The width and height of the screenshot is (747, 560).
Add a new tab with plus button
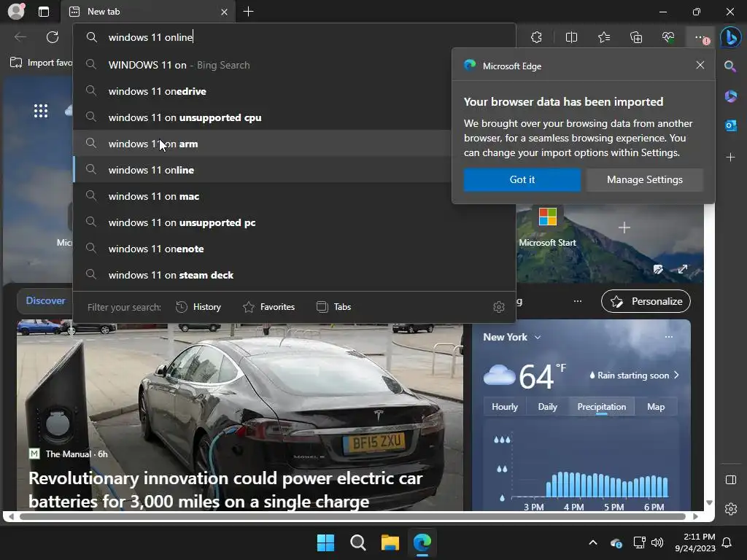click(248, 12)
